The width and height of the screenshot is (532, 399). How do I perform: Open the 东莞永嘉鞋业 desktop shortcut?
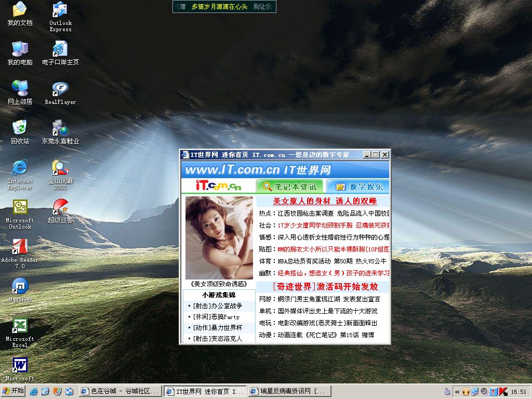(60, 132)
